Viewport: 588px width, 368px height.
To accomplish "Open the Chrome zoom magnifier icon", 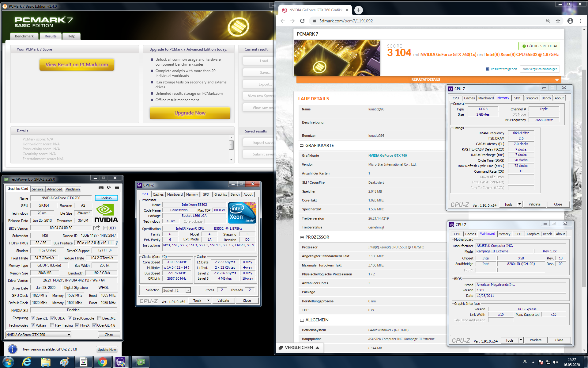I will [548, 21].
